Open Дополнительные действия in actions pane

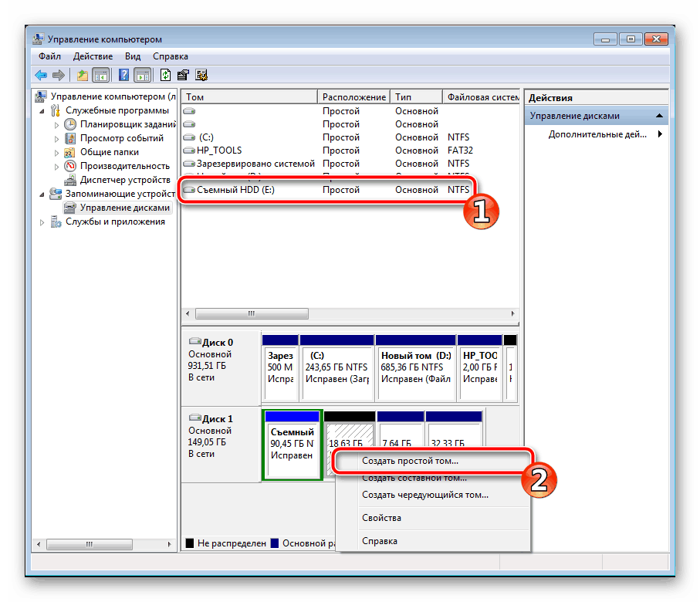tap(597, 134)
